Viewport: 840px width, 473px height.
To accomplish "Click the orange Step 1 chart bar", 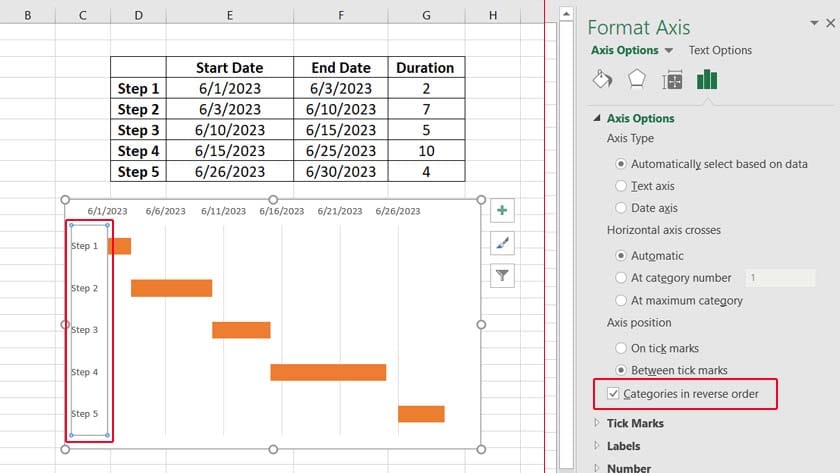I will [119, 246].
